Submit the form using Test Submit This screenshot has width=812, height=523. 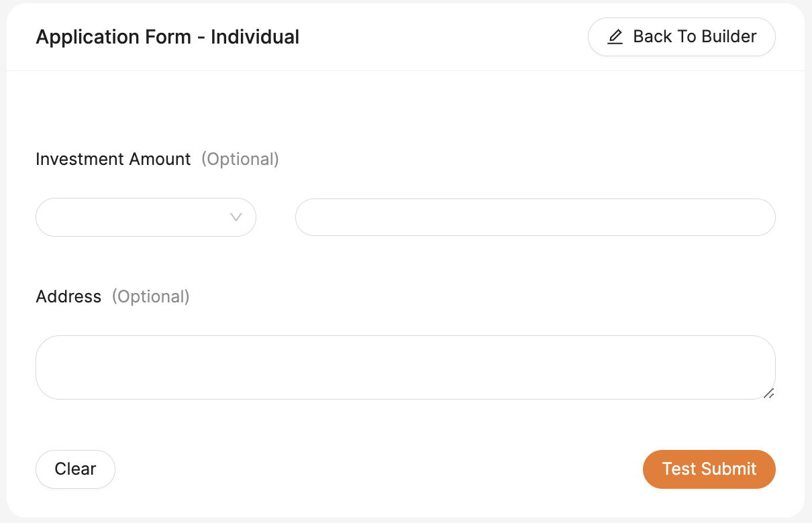pyautogui.click(x=709, y=469)
